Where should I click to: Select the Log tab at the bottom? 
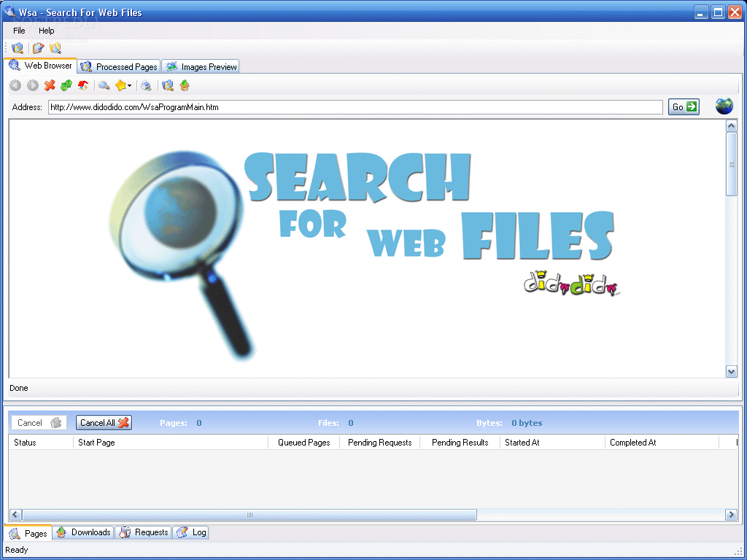[x=191, y=532]
